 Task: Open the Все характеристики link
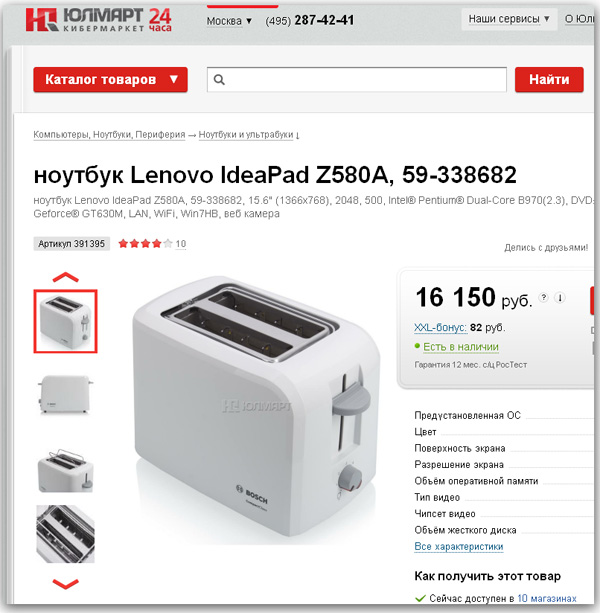[459, 547]
